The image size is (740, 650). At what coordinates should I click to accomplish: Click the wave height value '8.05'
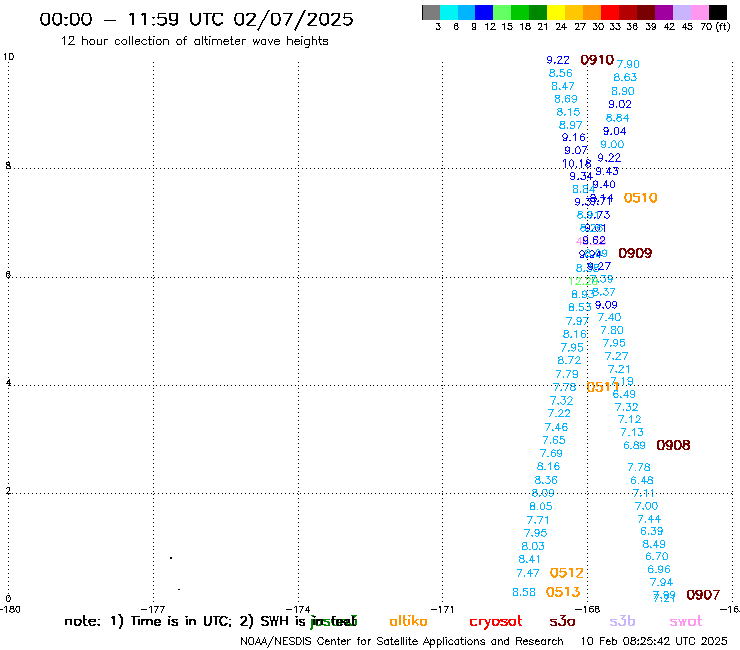541,506
